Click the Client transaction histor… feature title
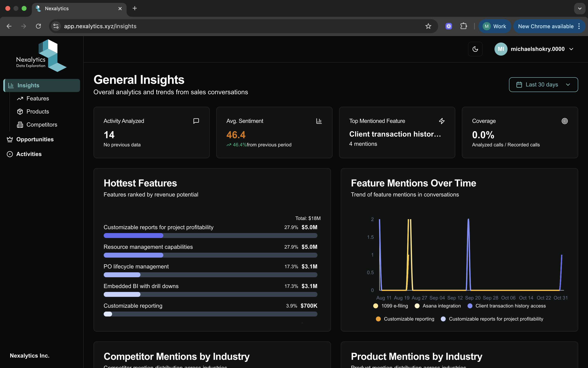 (x=395, y=134)
